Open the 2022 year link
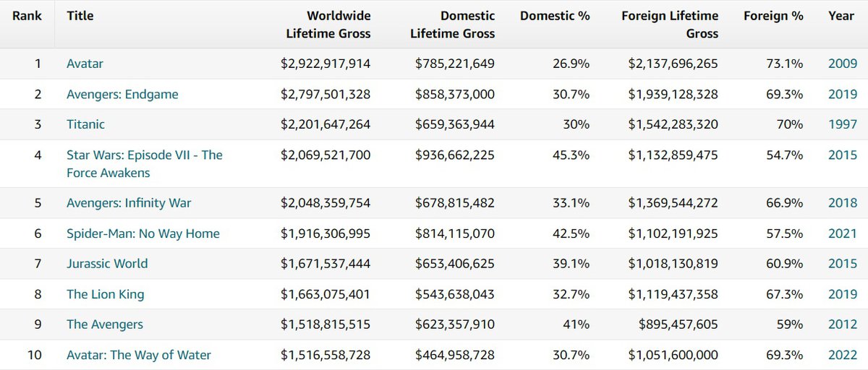This screenshot has height=370, width=868. (842, 355)
